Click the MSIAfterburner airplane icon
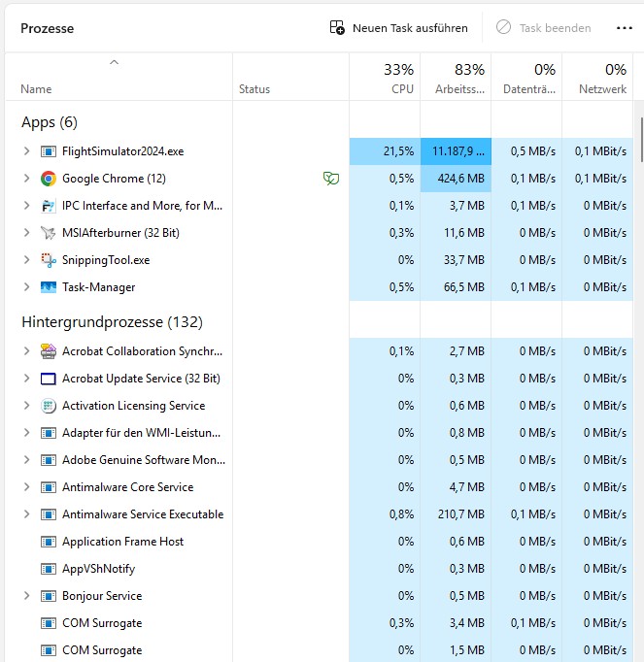 pos(49,233)
